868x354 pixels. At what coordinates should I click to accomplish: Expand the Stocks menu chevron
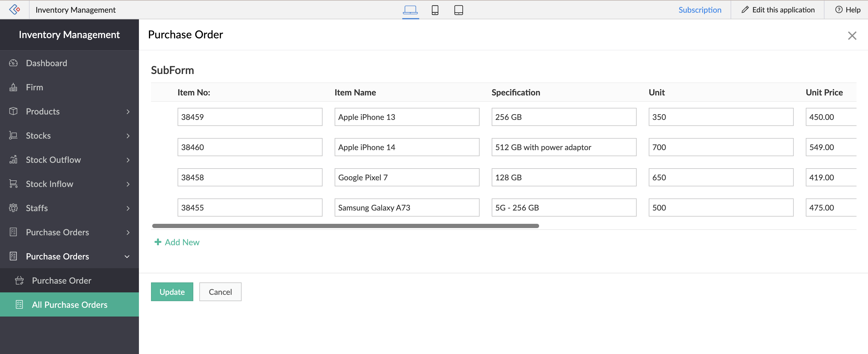pyautogui.click(x=128, y=136)
